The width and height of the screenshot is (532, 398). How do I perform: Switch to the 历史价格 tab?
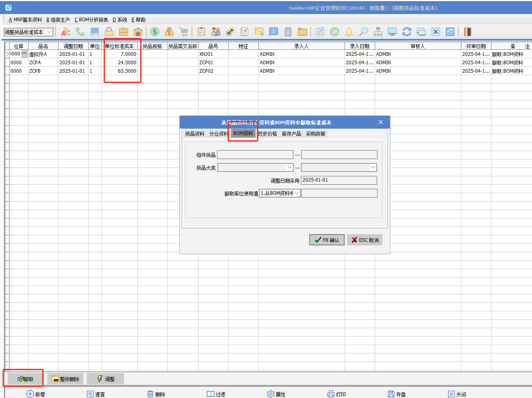click(x=268, y=134)
